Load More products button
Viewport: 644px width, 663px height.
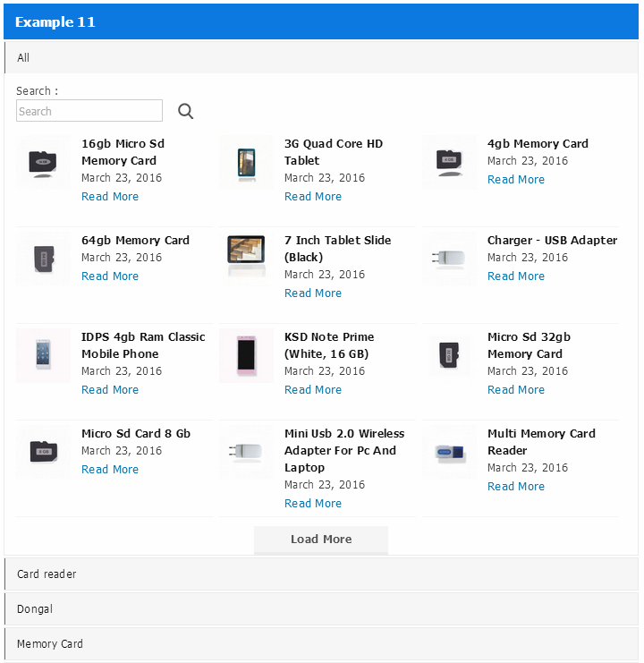tap(321, 540)
